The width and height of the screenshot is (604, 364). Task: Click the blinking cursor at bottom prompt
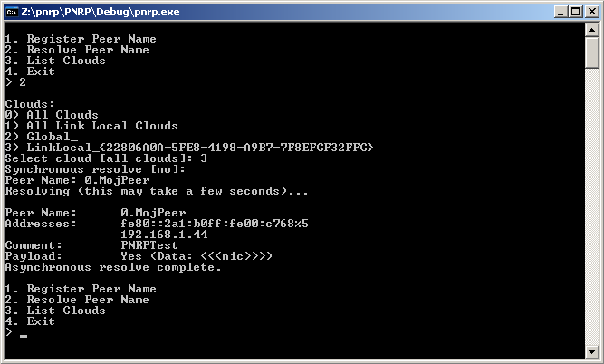[x=24, y=336]
